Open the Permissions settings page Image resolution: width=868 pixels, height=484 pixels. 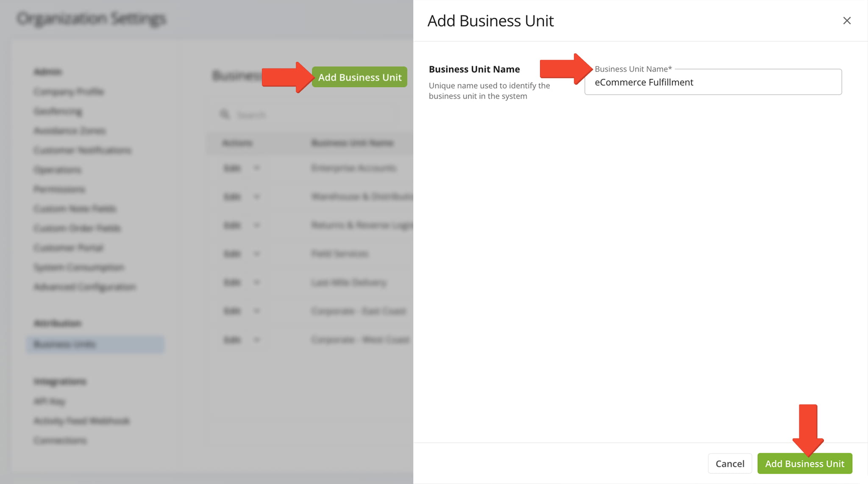[x=59, y=189]
